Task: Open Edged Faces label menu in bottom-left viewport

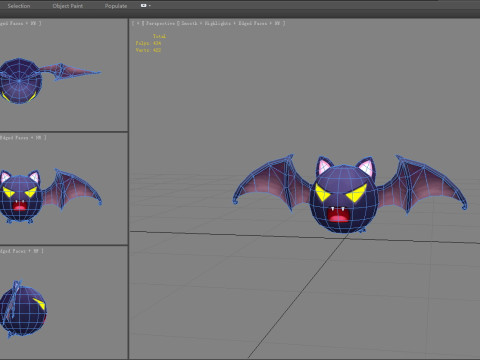Action: (x=21, y=251)
